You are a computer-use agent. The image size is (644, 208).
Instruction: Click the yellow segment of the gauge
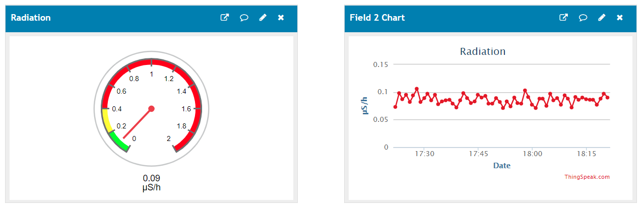106,120
